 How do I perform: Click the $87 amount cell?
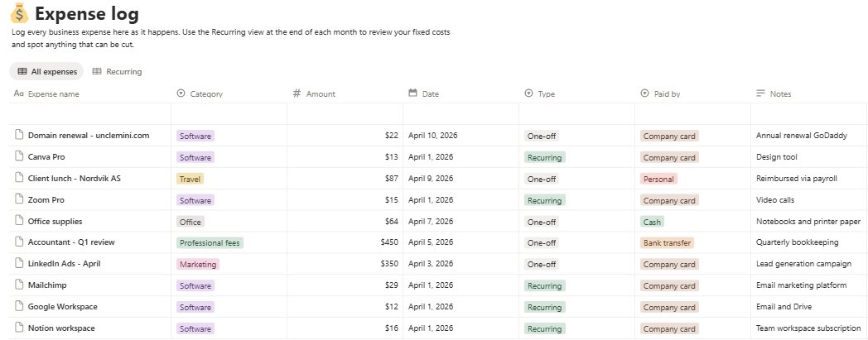345,178
